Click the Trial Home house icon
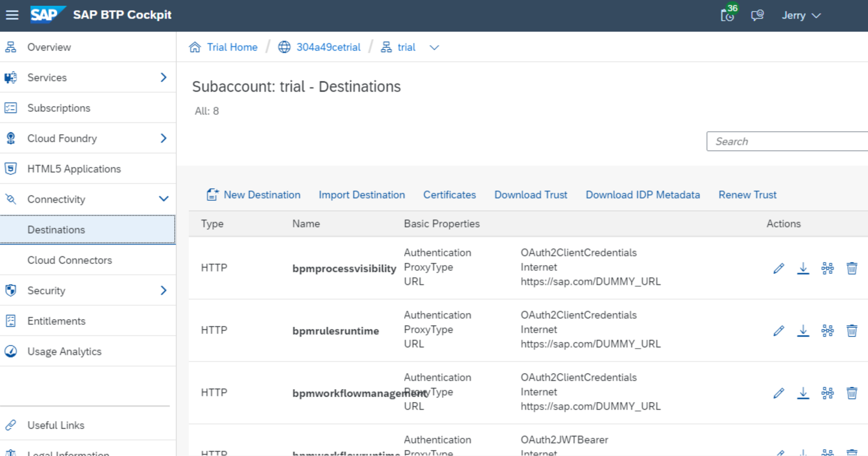 tap(195, 47)
